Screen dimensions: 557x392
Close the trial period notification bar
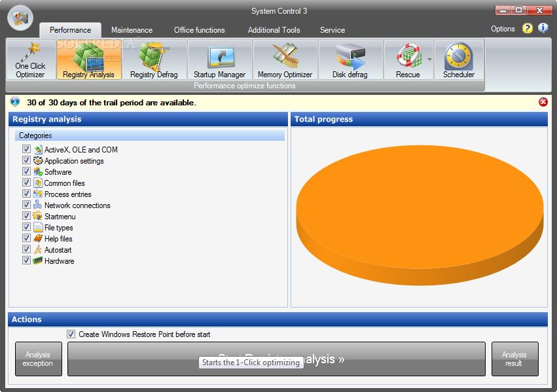pyautogui.click(x=543, y=102)
